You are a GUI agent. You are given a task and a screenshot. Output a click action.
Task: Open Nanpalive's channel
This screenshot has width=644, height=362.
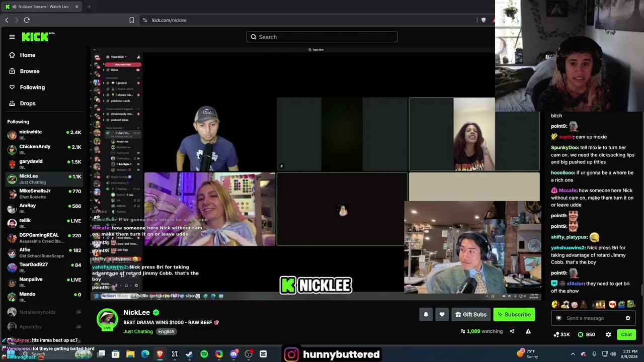click(x=44, y=282)
